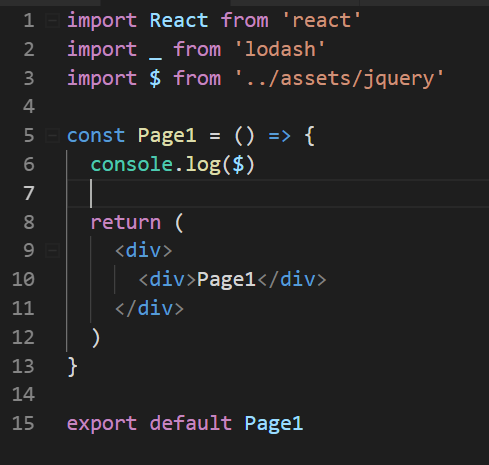
Task: Select line number 7 in the gutter
Action: click(29, 193)
